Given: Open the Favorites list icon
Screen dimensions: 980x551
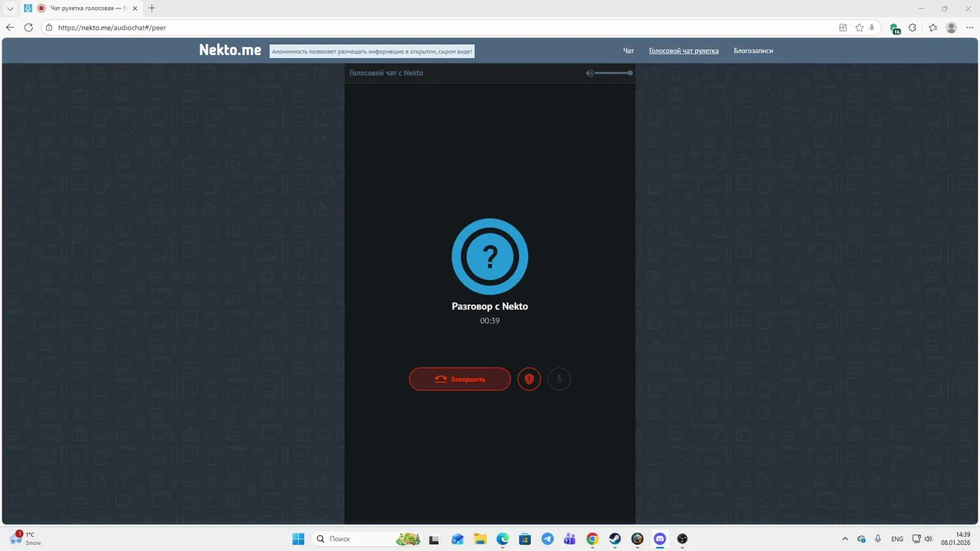Looking at the screenshot, I should 933,28.
